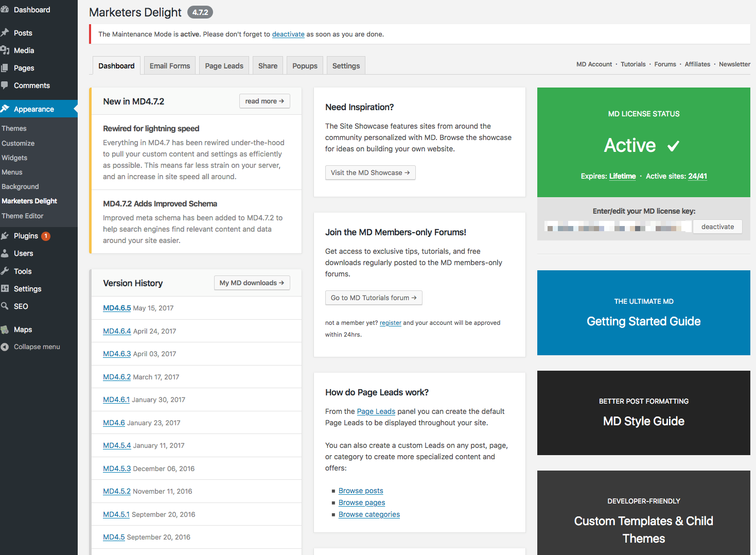Image resolution: width=756 pixels, height=555 pixels.
Task: Open the MD4.5.1 version link
Action: tap(116, 514)
